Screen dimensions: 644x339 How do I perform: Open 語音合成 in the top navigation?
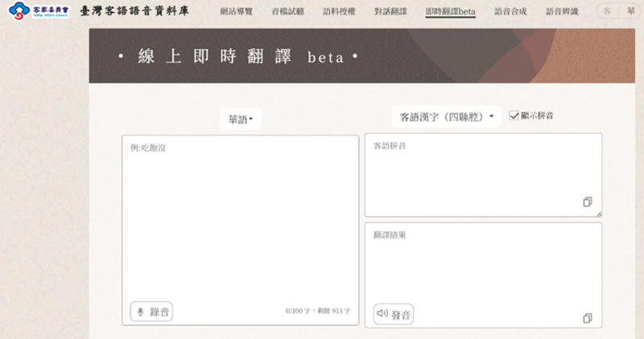(510, 12)
